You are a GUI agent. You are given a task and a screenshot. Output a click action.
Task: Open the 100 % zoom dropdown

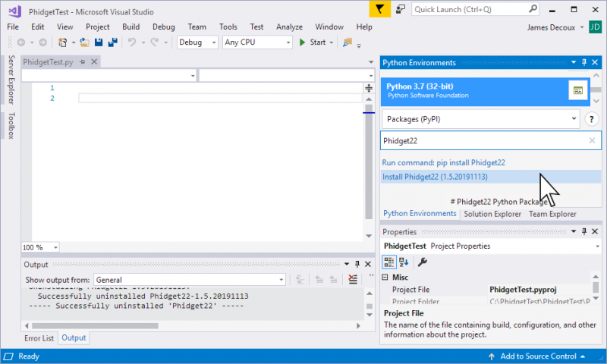(x=40, y=247)
